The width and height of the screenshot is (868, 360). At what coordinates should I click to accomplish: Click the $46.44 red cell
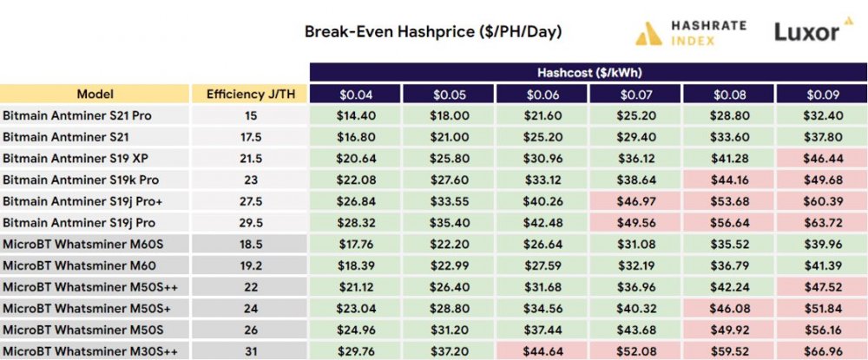click(x=821, y=159)
